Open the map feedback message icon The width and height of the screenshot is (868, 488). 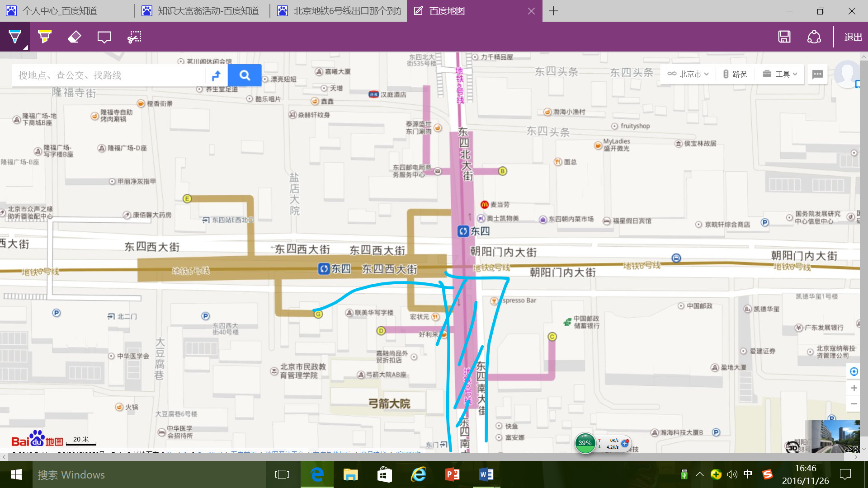[x=817, y=75]
